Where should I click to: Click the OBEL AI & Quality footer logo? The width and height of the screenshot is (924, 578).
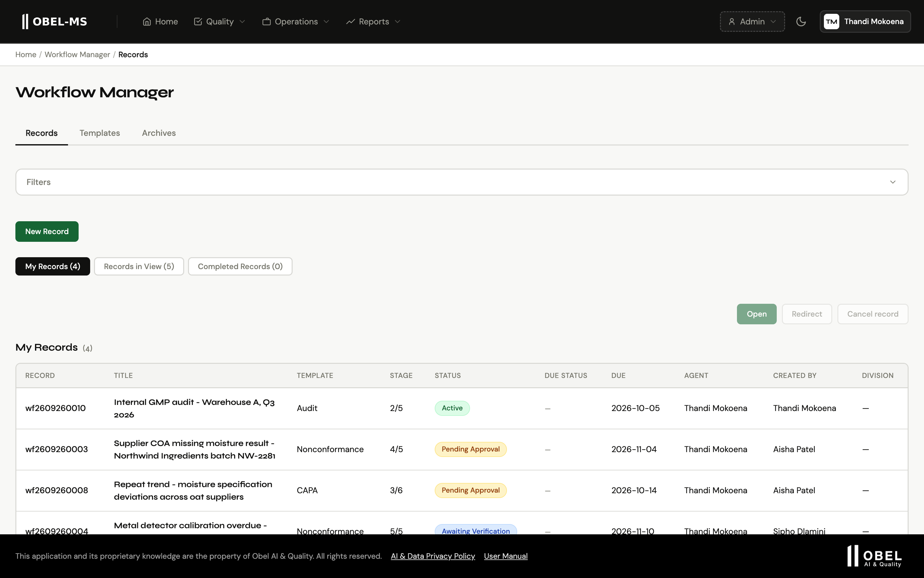pos(875,556)
